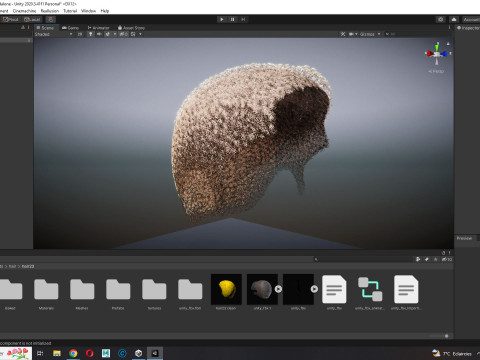
Task: Open Opera browser from taskbar
Action: (x=89, y=353)
